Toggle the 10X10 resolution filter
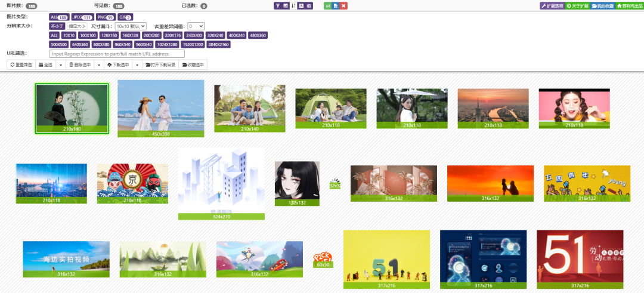 point(69,35)
